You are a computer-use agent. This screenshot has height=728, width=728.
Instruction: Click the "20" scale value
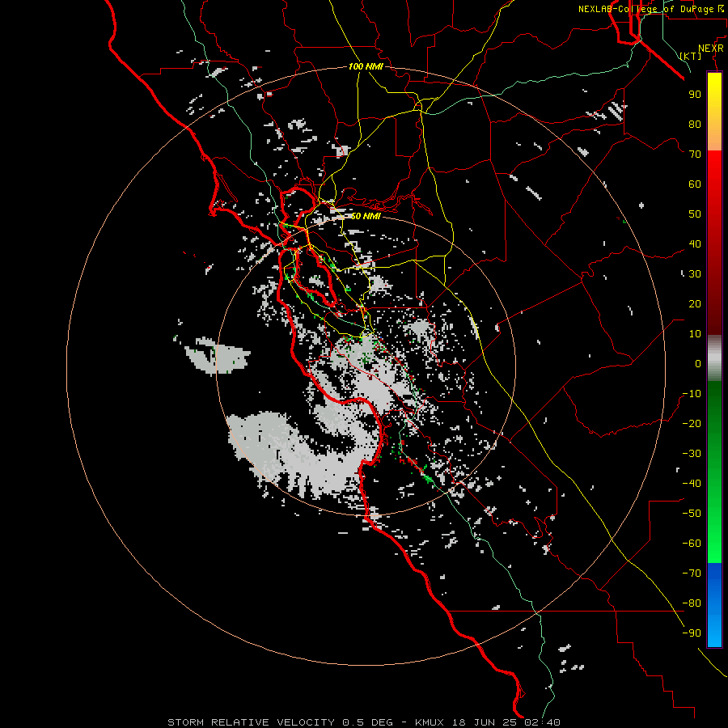pos(695,303)
